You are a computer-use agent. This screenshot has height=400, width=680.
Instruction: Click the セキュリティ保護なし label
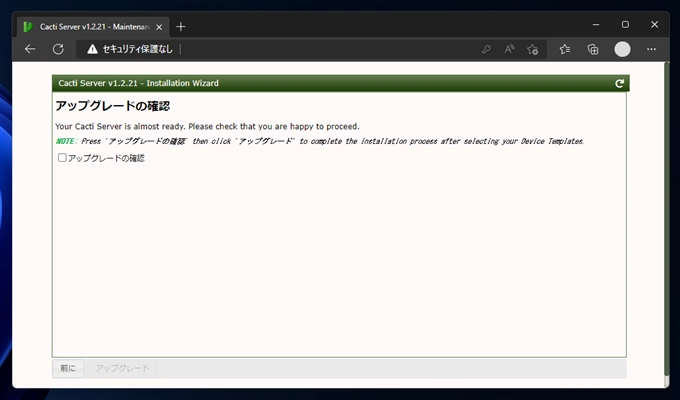[137, 49]
